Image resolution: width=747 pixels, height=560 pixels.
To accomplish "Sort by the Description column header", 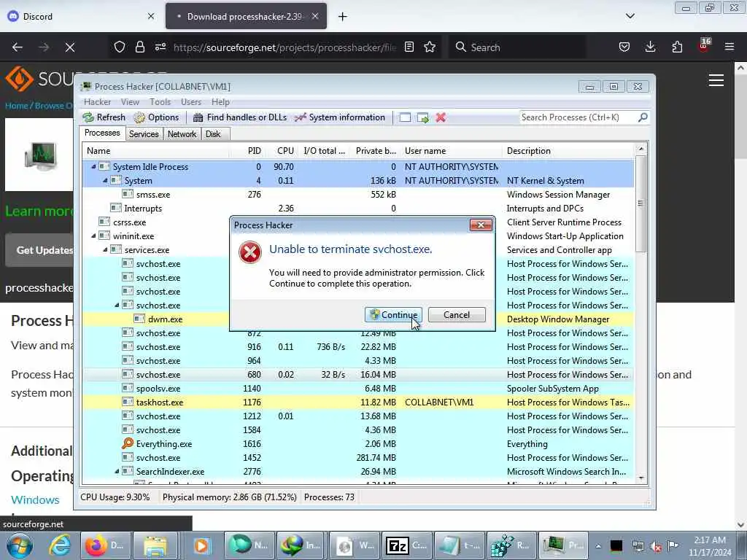I will pos(568,151).
